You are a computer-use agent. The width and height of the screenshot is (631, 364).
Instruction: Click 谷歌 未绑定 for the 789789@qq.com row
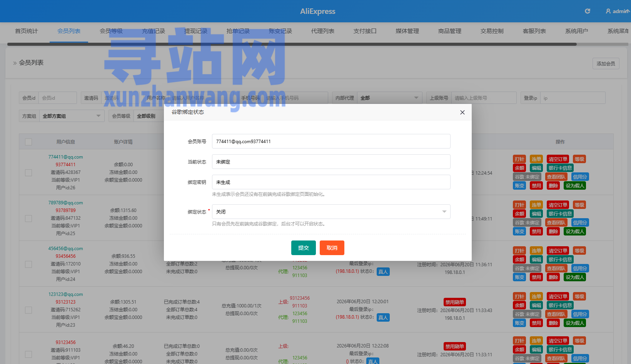point(527,222)
